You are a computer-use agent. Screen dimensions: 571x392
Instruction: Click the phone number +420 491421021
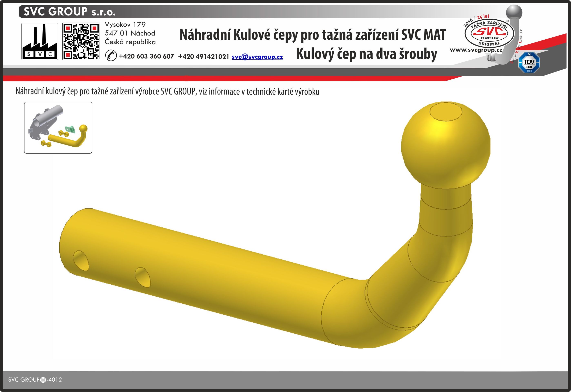(x=203, y=56)
